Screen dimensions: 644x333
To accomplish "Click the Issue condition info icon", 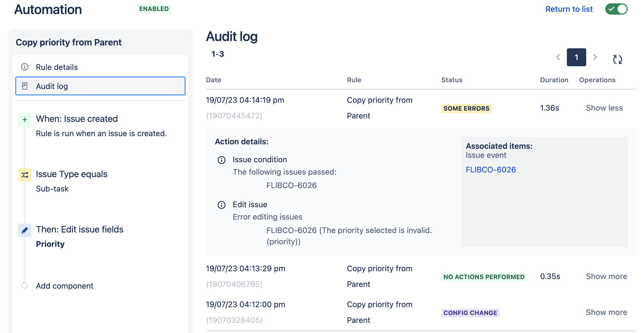I will pyautogui.click(x=222, y=160).
